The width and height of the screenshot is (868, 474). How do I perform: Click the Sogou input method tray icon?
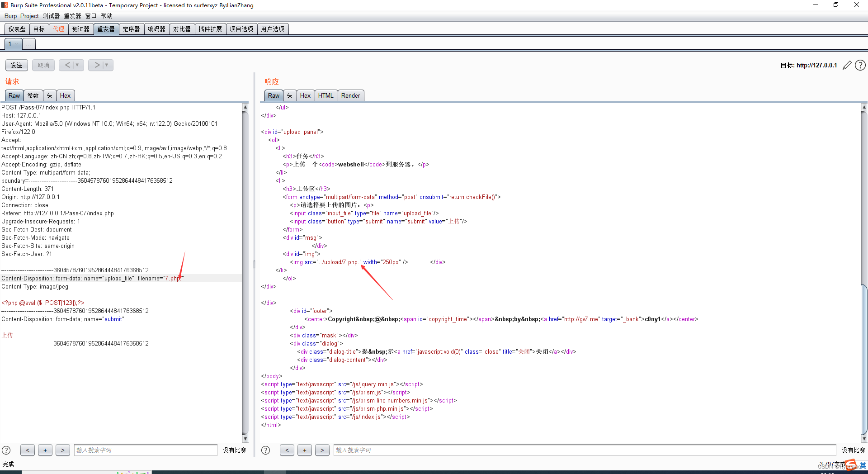(851, 465)
